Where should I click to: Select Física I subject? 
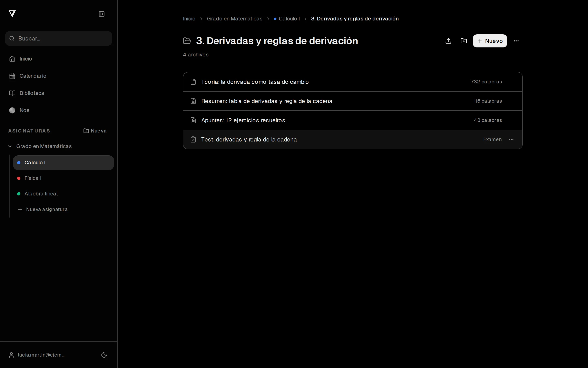[x=63, y=178]
